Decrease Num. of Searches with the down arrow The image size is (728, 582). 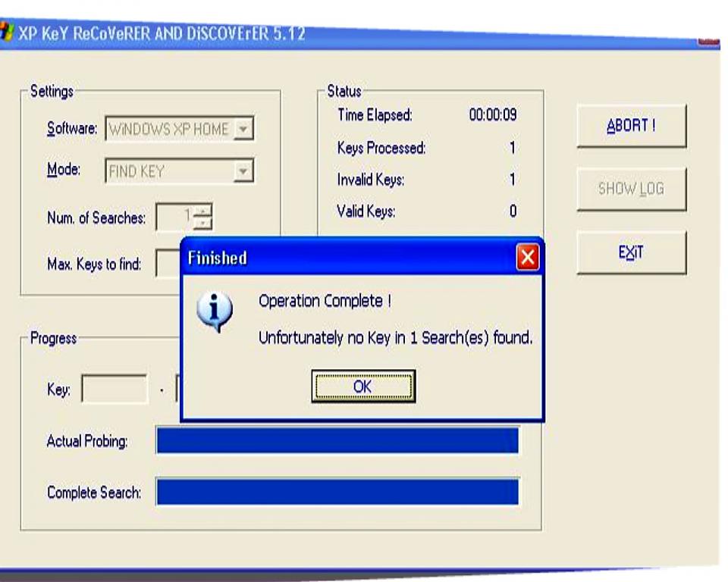(x=202, y=224)
